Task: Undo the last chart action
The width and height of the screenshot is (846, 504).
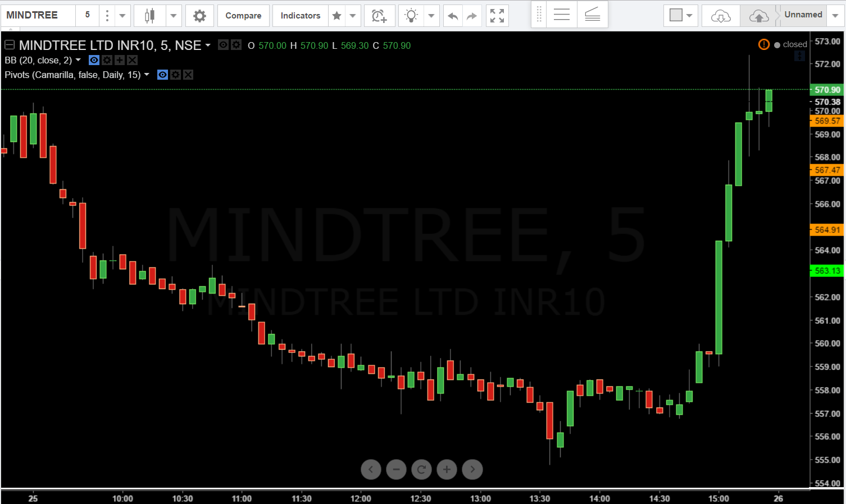Action: pos(453,16)
